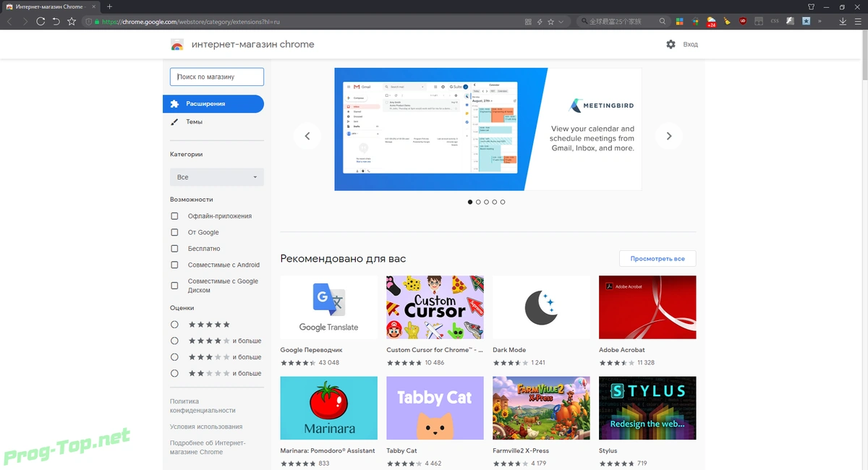Open the Dark Mode extension card
The image size is (868, 470).
pyautogui.click(x=542, y=321)
